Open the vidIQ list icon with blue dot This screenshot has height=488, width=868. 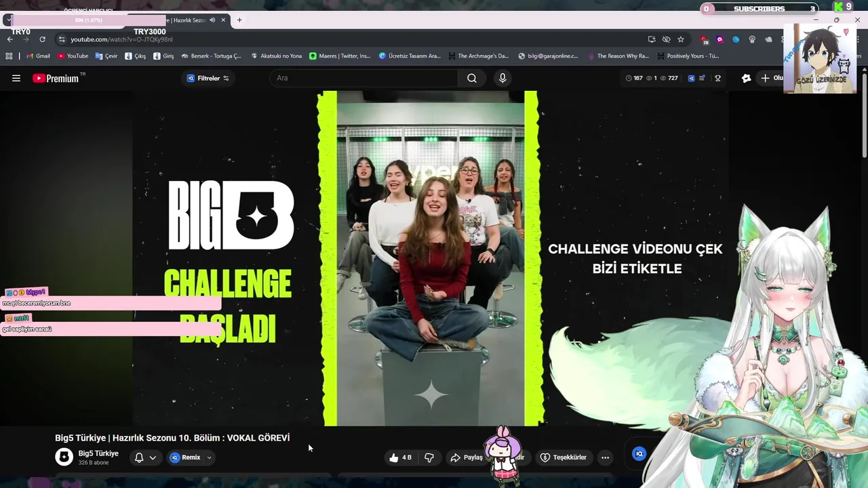pyautogui.click(x=703, y=78)
